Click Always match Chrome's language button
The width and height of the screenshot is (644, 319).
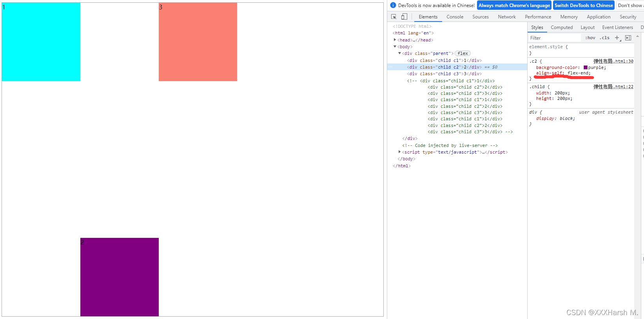(x=514, y=5)
